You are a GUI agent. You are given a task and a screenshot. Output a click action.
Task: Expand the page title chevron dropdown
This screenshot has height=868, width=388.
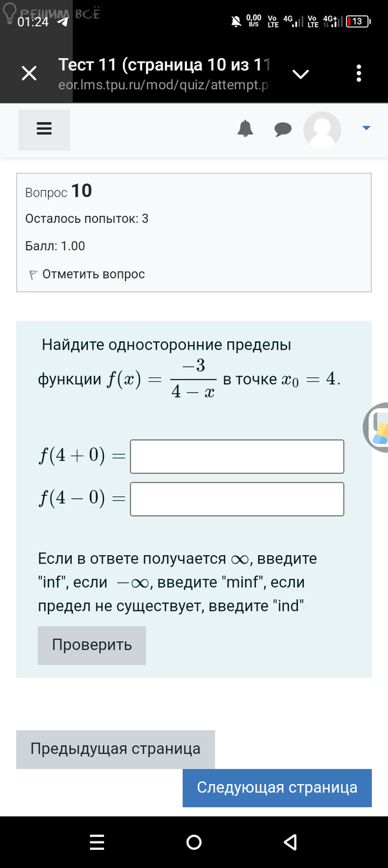(301, 74)
